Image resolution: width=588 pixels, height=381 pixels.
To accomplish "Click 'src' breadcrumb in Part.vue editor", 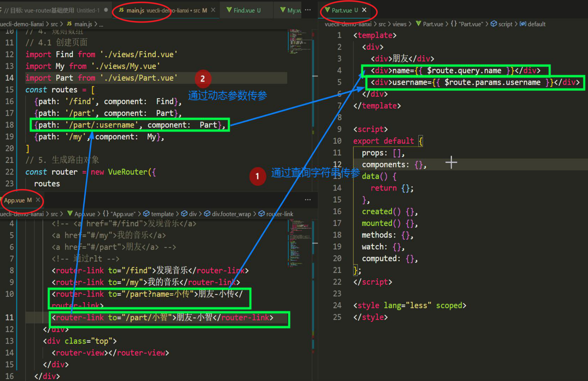I will tap(382, 24).
